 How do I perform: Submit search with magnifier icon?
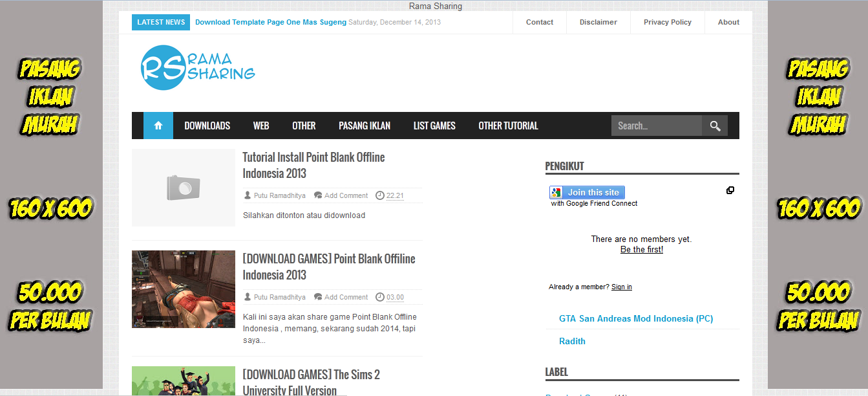[x=715, y=126]
